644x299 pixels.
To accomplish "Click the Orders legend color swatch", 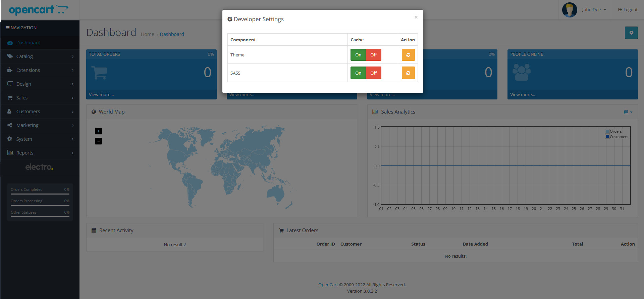I will click(x=607, y=131).
